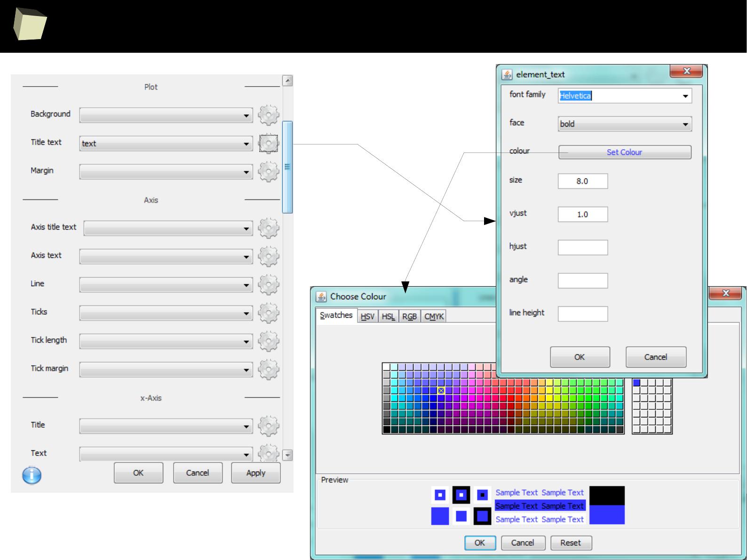Open the gear settings icon beside Margin

pos(269,171)
